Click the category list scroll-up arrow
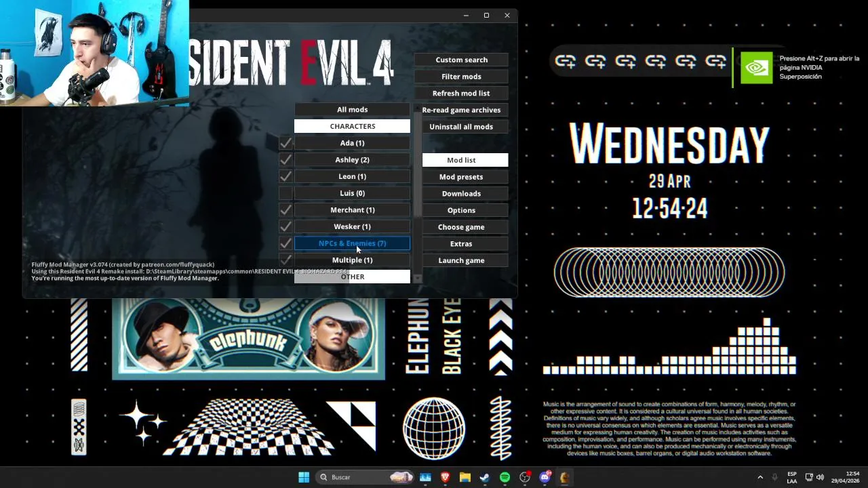 coord(417,107)
